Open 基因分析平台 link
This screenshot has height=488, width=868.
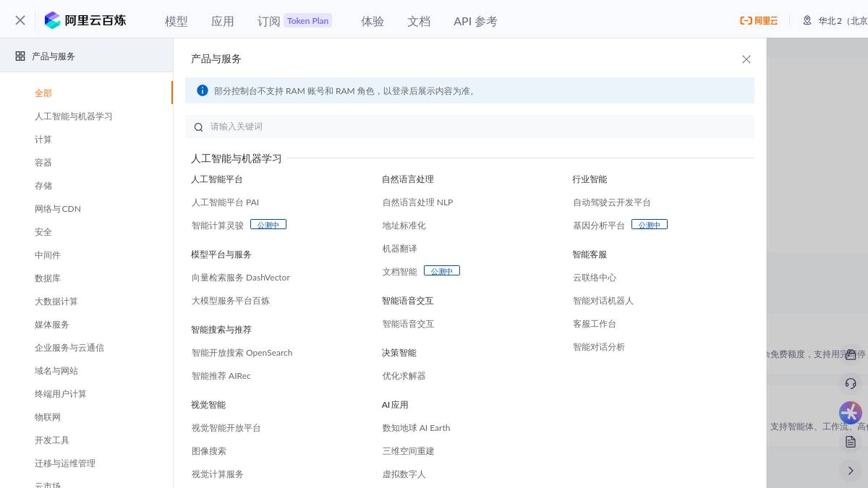[x=599, y=226]
